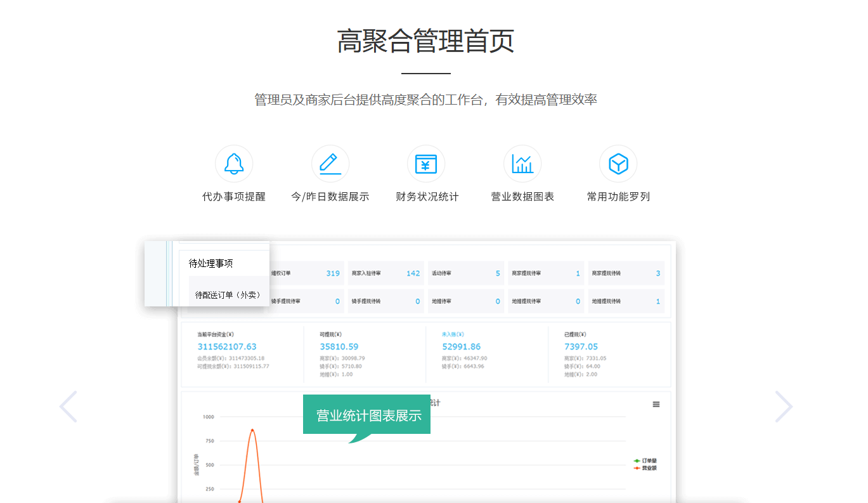Click the 代办事项提醒 label
The image size is (868, 503).
[x=234, y=197]
